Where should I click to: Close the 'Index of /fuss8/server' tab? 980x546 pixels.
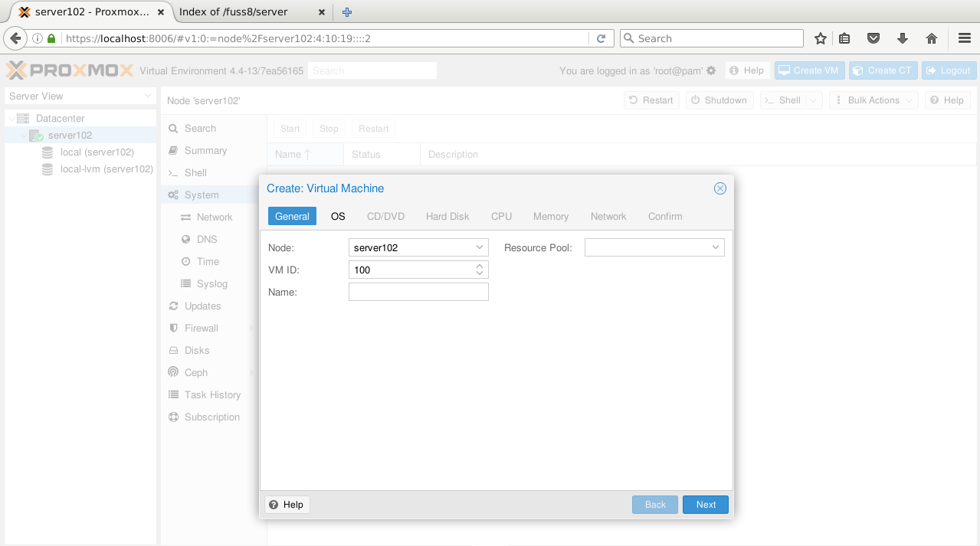[322, 12]
